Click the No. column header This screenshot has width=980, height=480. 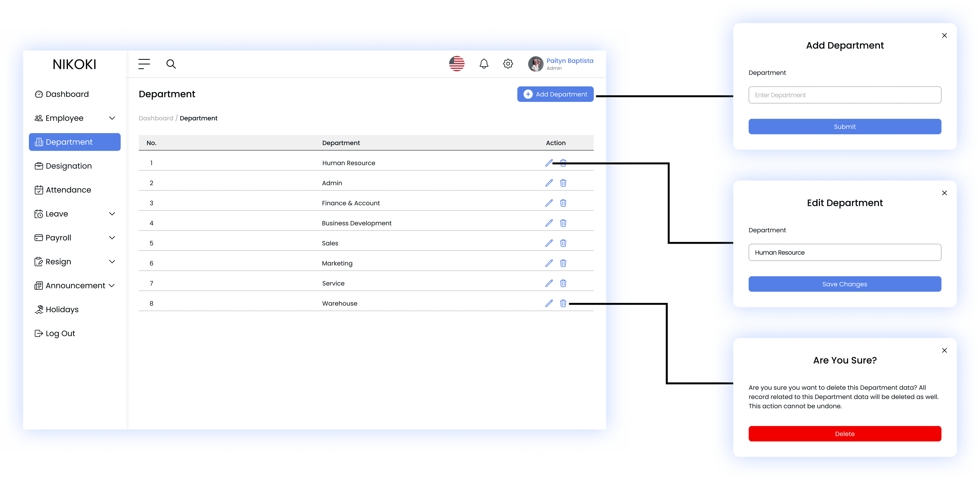[x=151, y=143]
